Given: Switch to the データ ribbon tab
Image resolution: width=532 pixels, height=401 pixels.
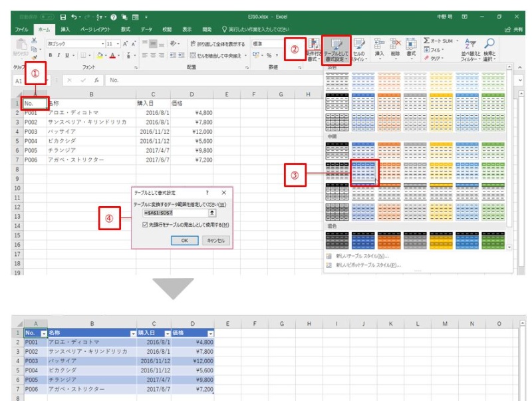Looking at the screenshot, I should pyautogui.click(x=148, y=30).
